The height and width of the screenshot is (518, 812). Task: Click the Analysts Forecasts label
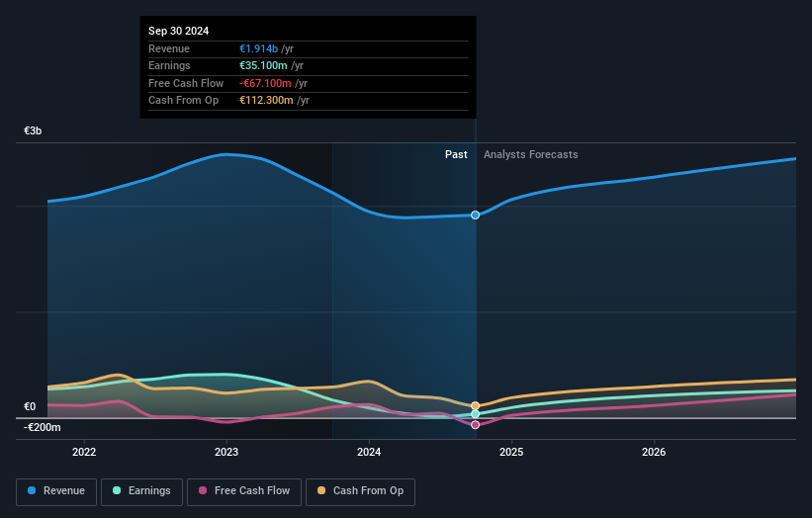(531, 155)
